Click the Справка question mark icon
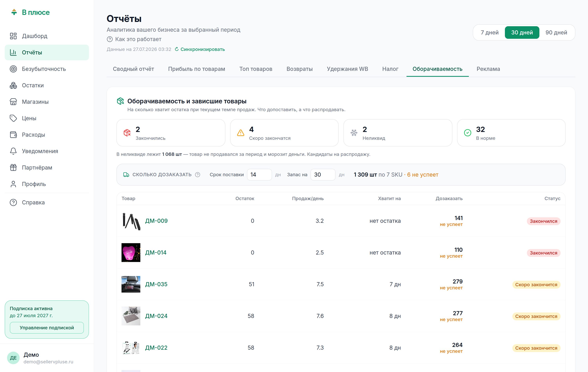Screen dimensions: 588x372 click(x=13, y=202)
